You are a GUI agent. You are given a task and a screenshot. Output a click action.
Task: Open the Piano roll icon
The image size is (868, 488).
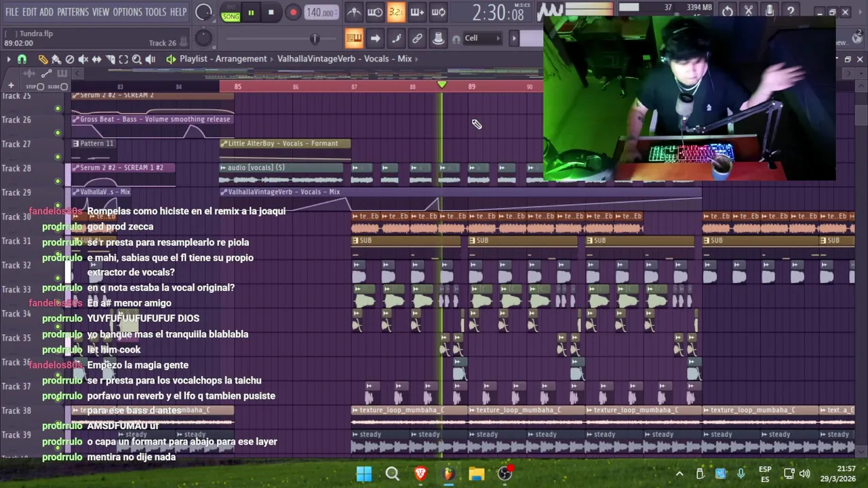click(396, 38)
